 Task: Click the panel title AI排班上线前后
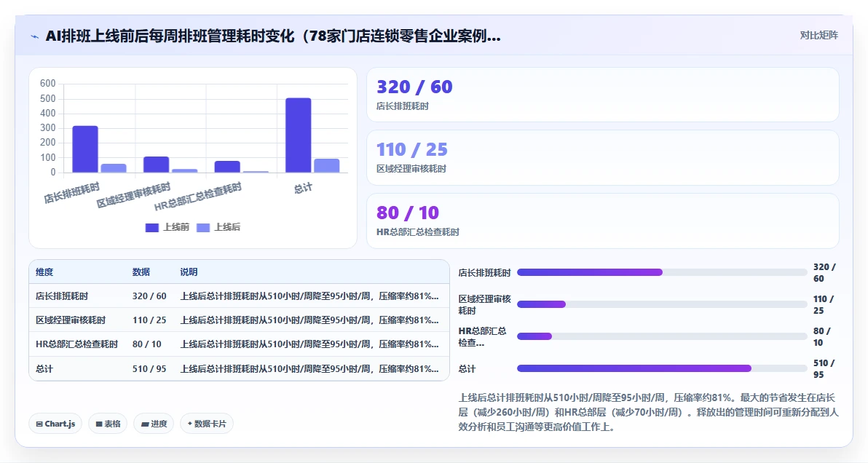[x=273, y=36]
